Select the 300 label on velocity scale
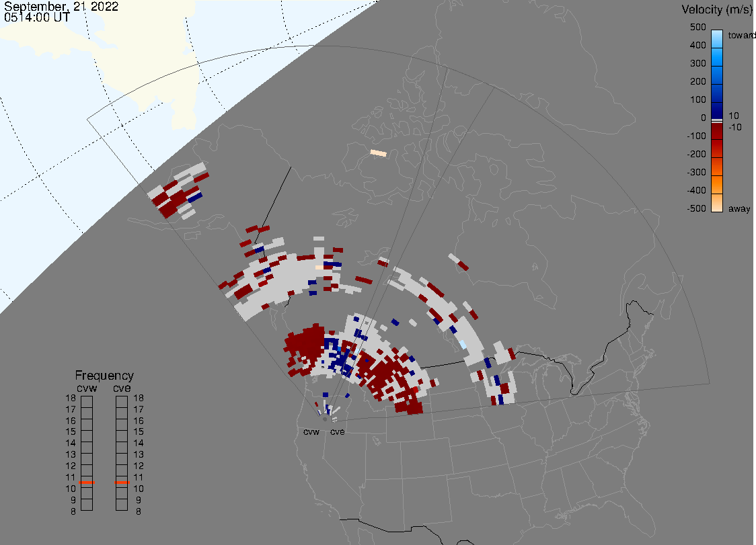This screenshot has height=545, width=756. point(697,64)
